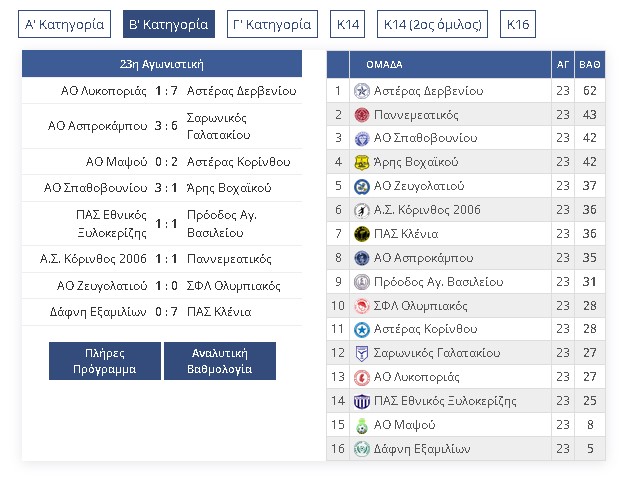Screen dimensions: 627x486
Task: Click the ΑΟ Σπαθοβουνίου team logo
Action: click(x=362, y=138)
